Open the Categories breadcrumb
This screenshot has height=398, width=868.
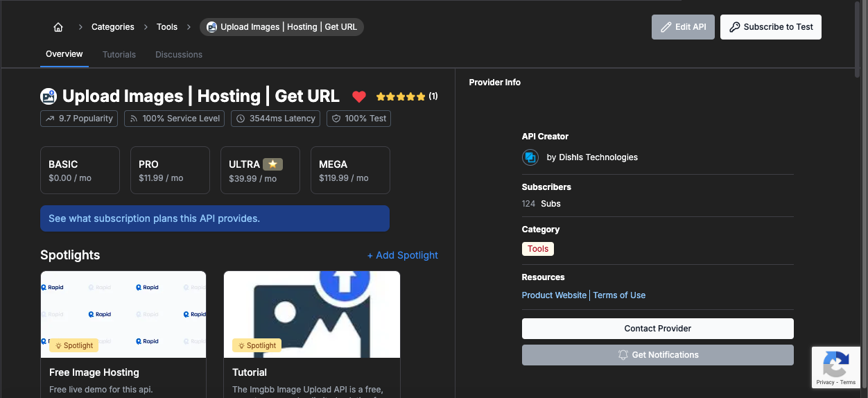113,27
